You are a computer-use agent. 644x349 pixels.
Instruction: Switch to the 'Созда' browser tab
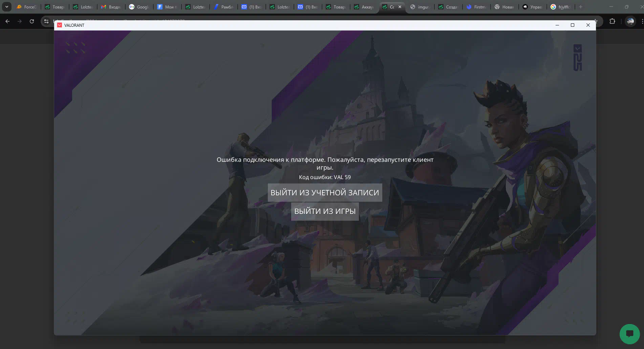[448, 7]
